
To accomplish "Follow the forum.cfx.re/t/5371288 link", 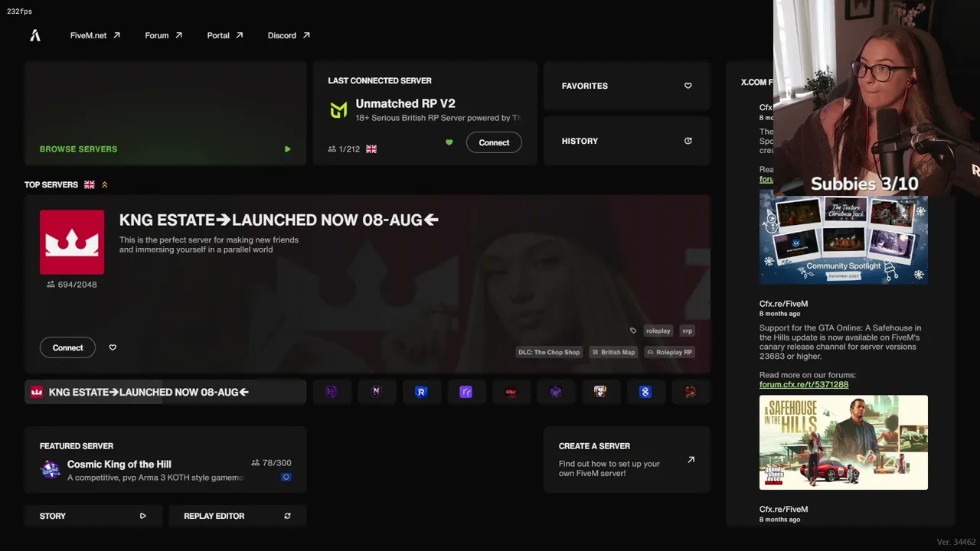I will (804, 384).
